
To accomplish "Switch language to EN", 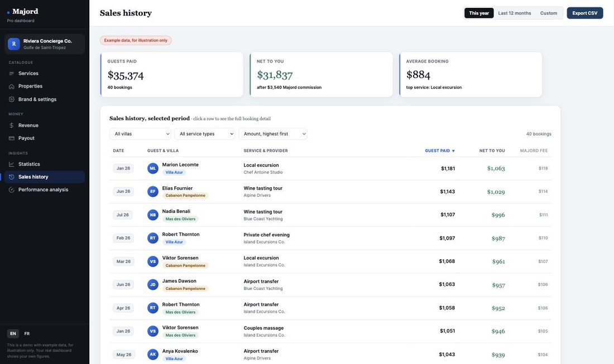I will point(13,334).
